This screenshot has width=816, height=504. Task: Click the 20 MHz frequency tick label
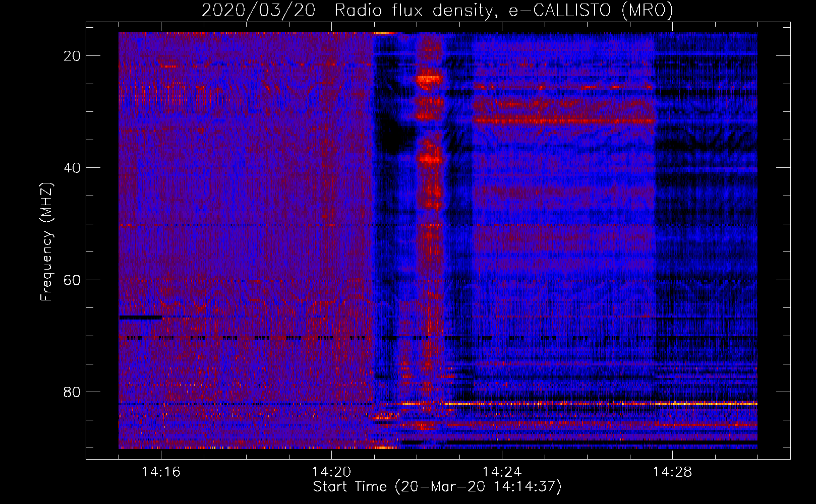(x=73, y=56)
